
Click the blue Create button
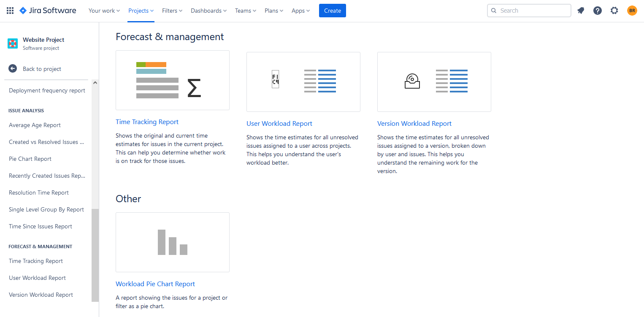333,11
